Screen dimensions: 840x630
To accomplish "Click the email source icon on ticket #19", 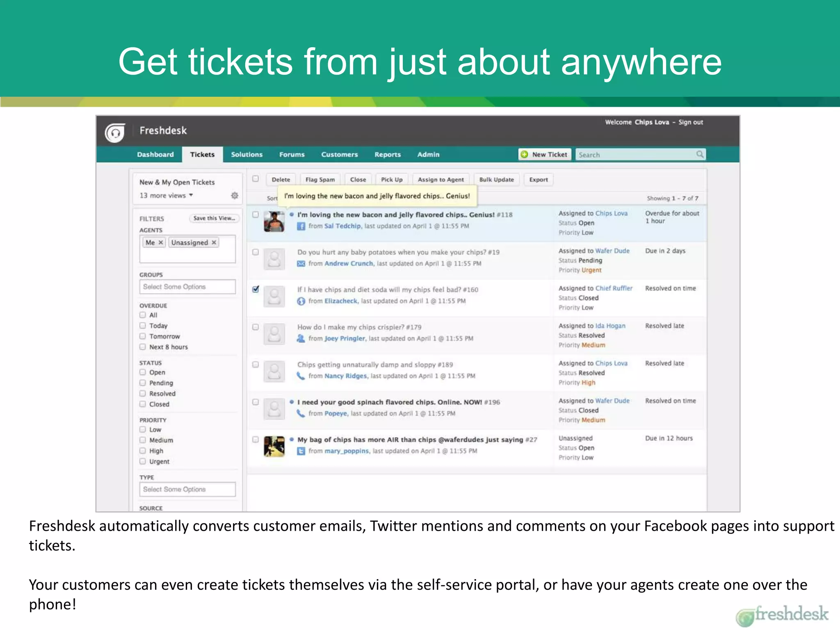I will (x=301, y=264).
